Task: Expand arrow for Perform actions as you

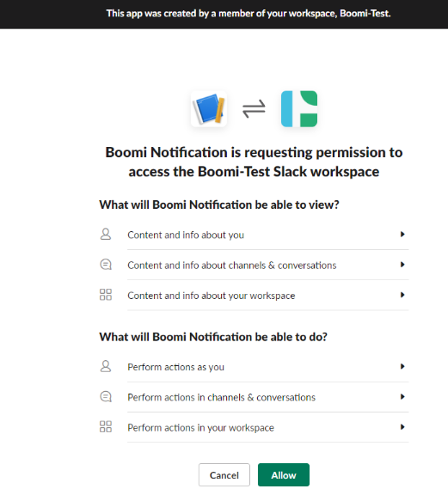Action: (x=402, y=366)
